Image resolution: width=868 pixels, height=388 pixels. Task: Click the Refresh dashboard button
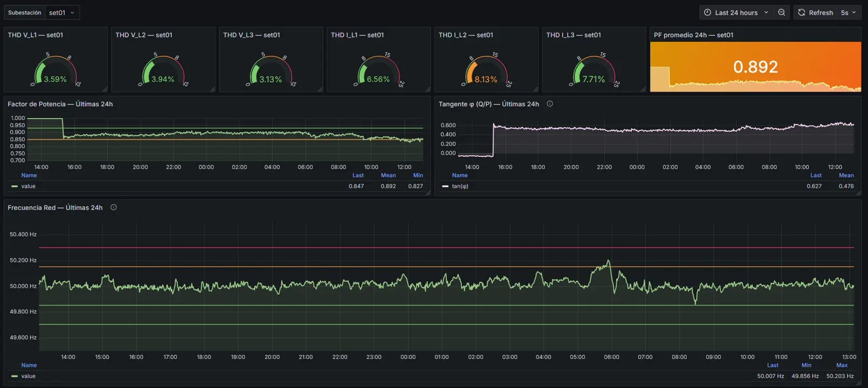coord(815,12)
